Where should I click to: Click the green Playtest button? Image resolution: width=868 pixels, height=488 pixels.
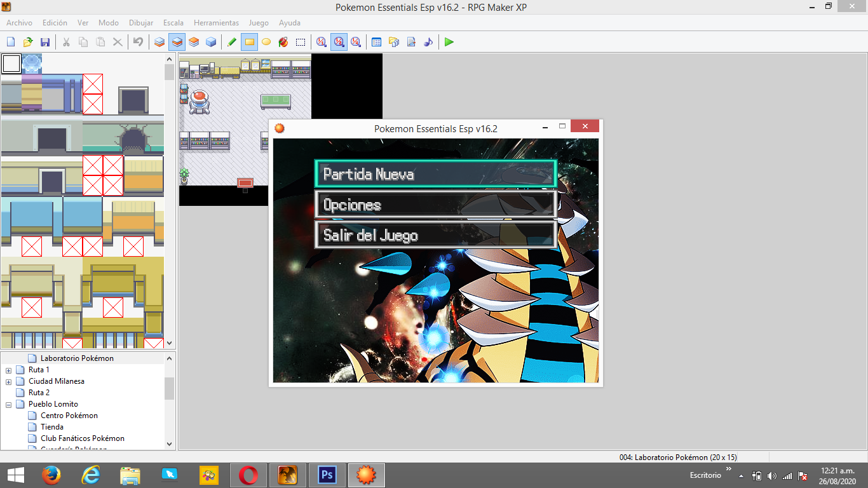pos(449,42)
